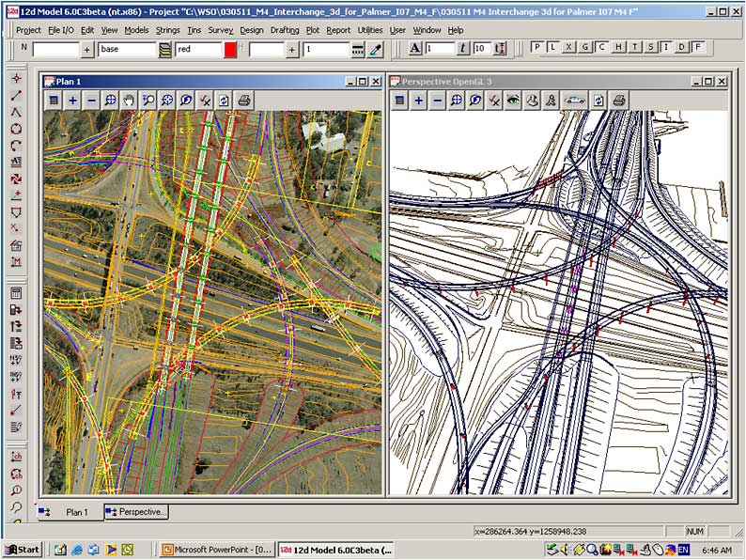Click the text height field showing 10
The image size is (746, 560).
[480, 49]
